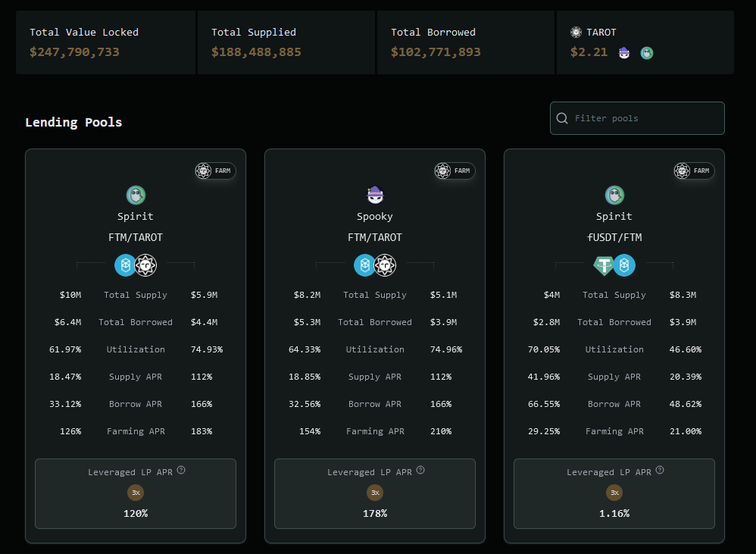Click 18.85% supply APR value
The width and height of the screenshot is (756, 554).
coord(305,377)
